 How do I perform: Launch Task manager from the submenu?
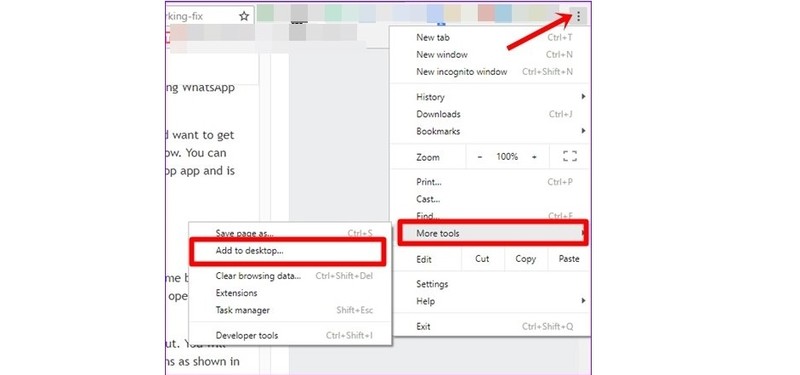[290, 310]
